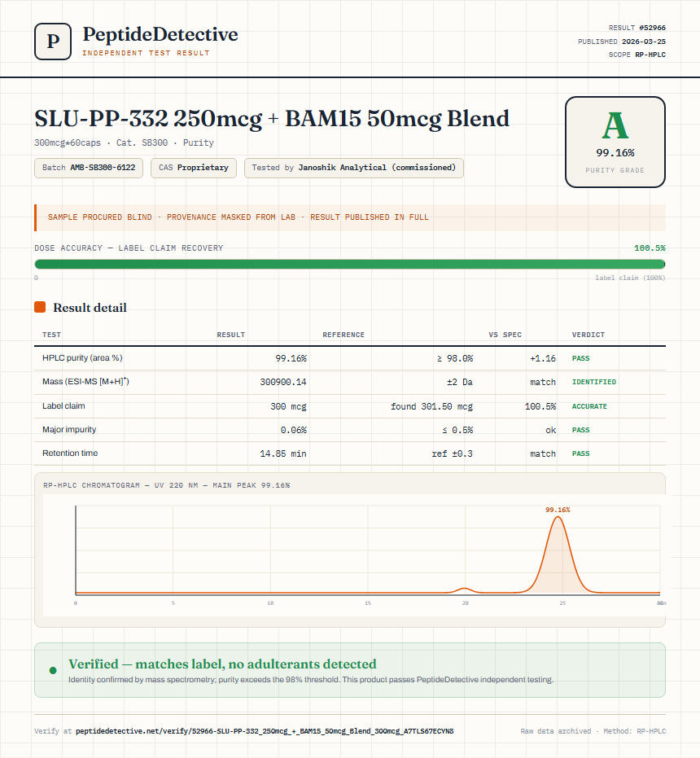This screenshot has height=758, width=700.
Task: Click the Raw data archived footer note
Action: point(593,731)
